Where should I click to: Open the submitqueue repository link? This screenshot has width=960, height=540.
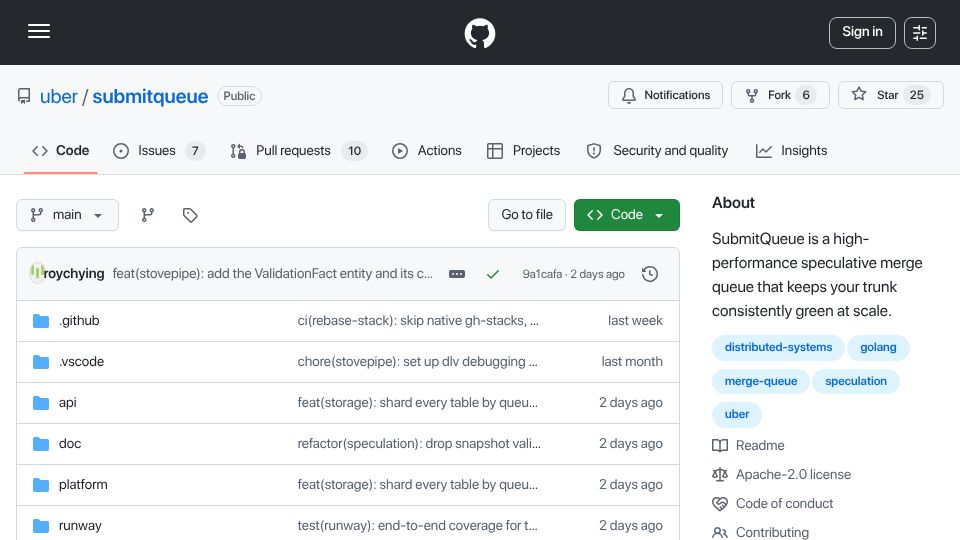(x=150, y=97)
